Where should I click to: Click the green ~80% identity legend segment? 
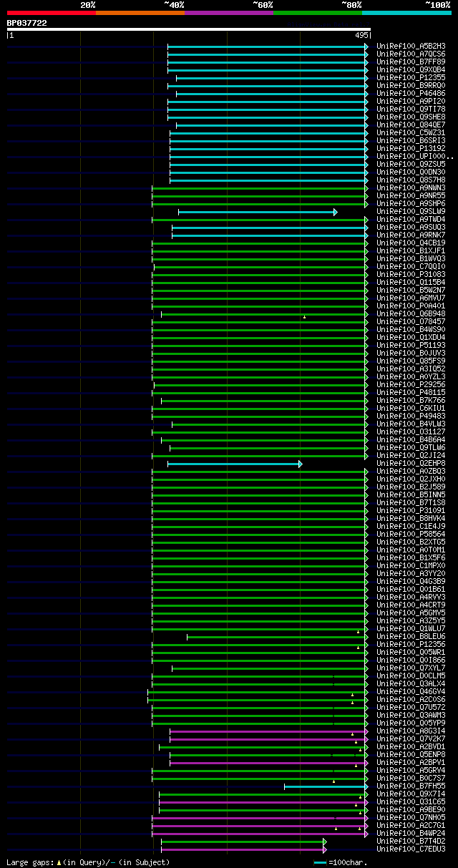(x=317, y=12)
